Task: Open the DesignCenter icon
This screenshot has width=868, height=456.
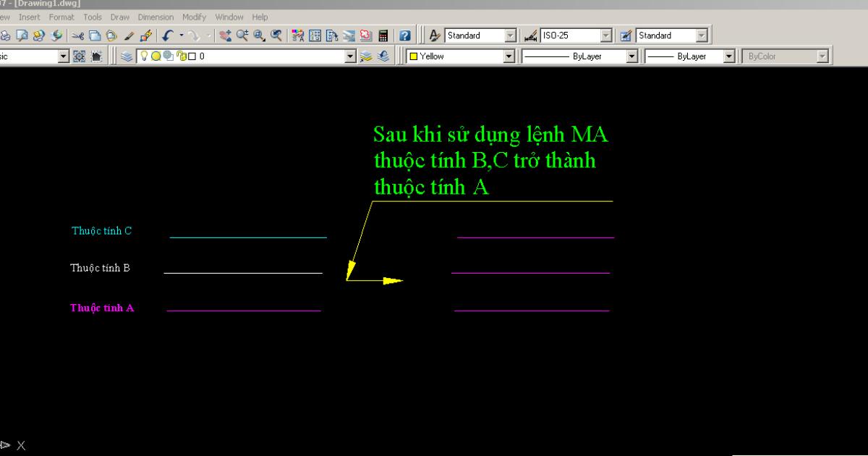Action: [315, 35]
